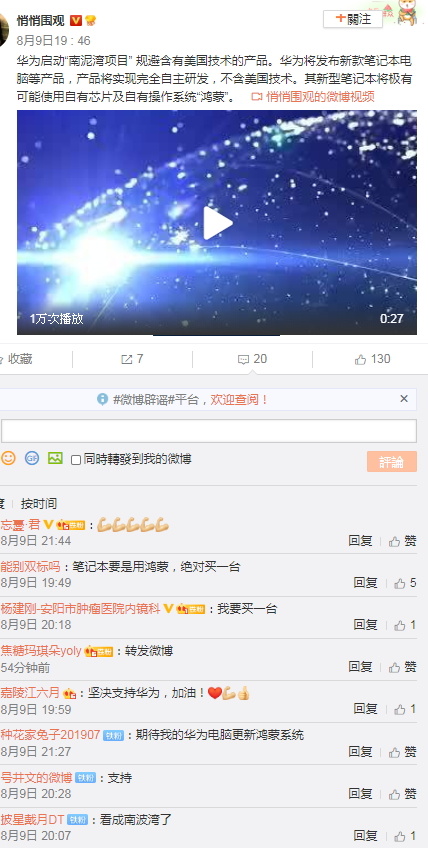Sort comments by 按时间
Screen dimensions: 428x848
[38, 504]
